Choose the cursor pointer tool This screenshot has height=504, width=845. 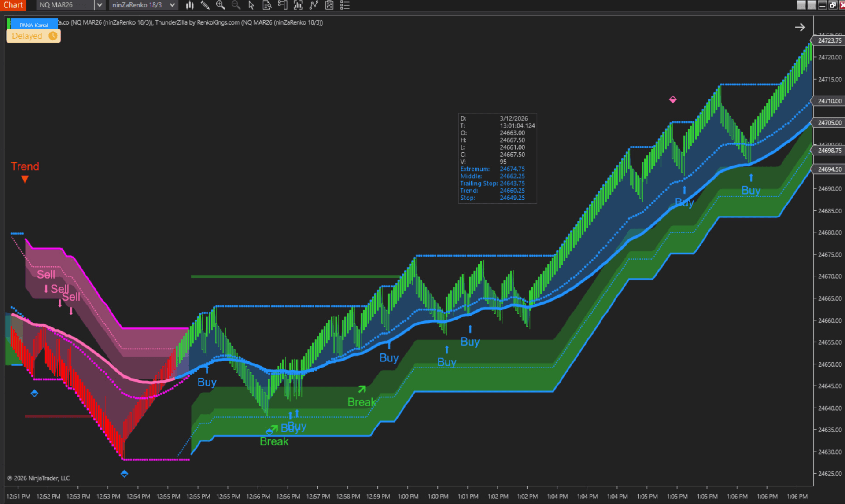click(251, 5)
